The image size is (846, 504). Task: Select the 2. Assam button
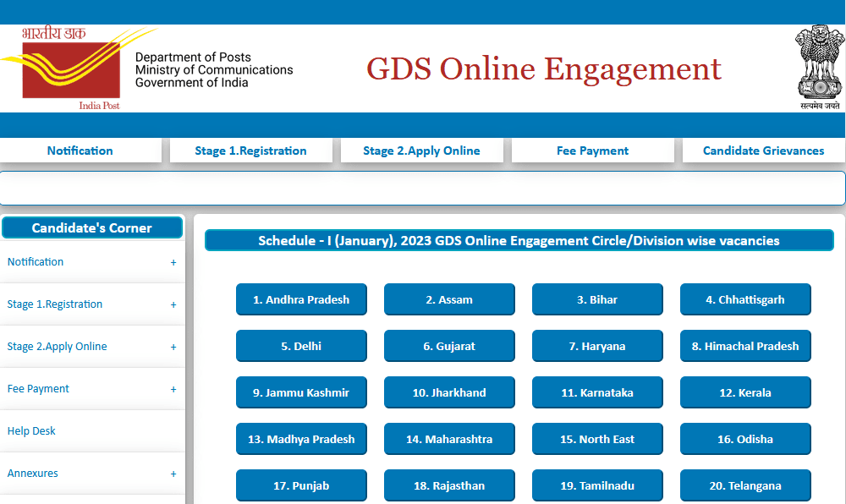[x=449, y=299]
